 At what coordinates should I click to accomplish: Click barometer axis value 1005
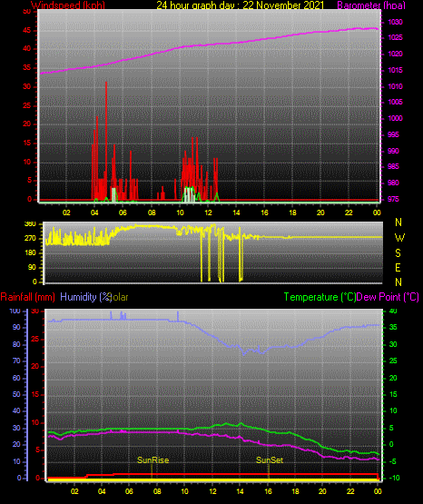click(395, 102)
